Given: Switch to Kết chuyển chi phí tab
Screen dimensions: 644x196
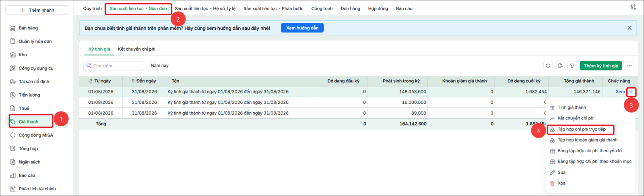Looking at the screenshot, I should click(136, 49).
